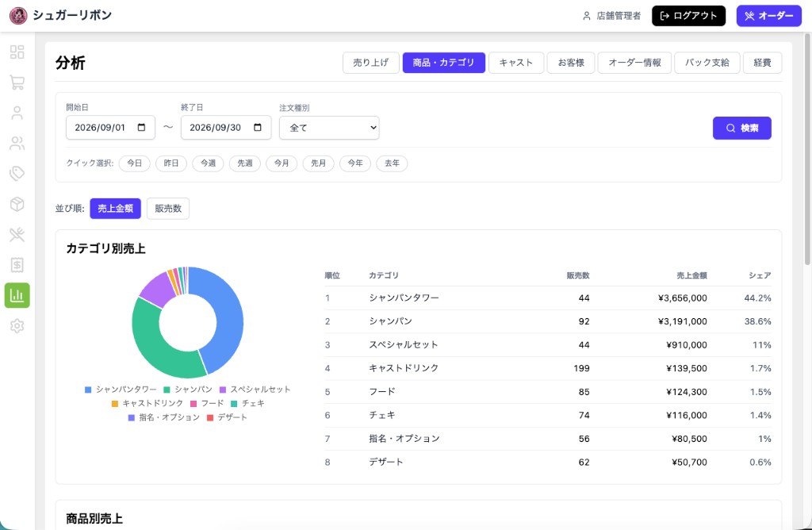Select quick range 先月
The width and height of the screenshot is (812, 530).
point(319,163)
